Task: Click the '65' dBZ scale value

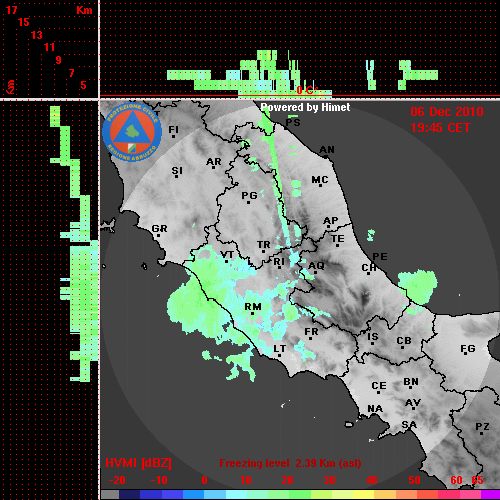Action: (x=477, y=480)
